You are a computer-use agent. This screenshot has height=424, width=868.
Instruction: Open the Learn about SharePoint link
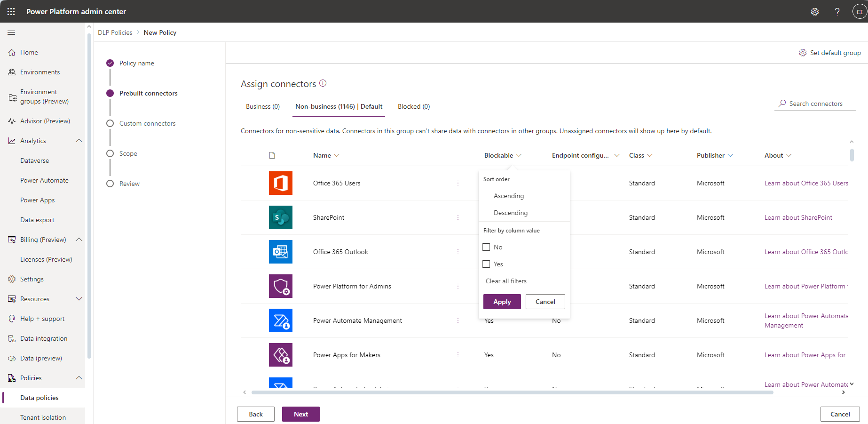798,217
